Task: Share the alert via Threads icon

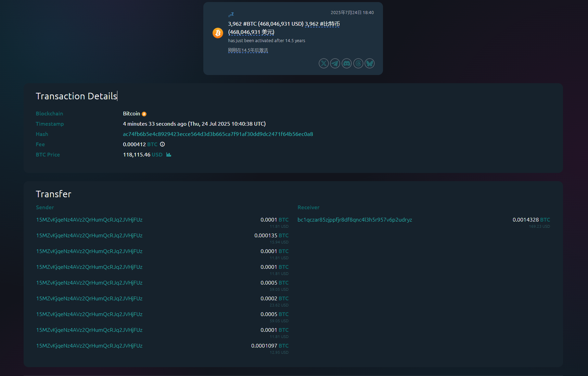Action: point(358,63)
